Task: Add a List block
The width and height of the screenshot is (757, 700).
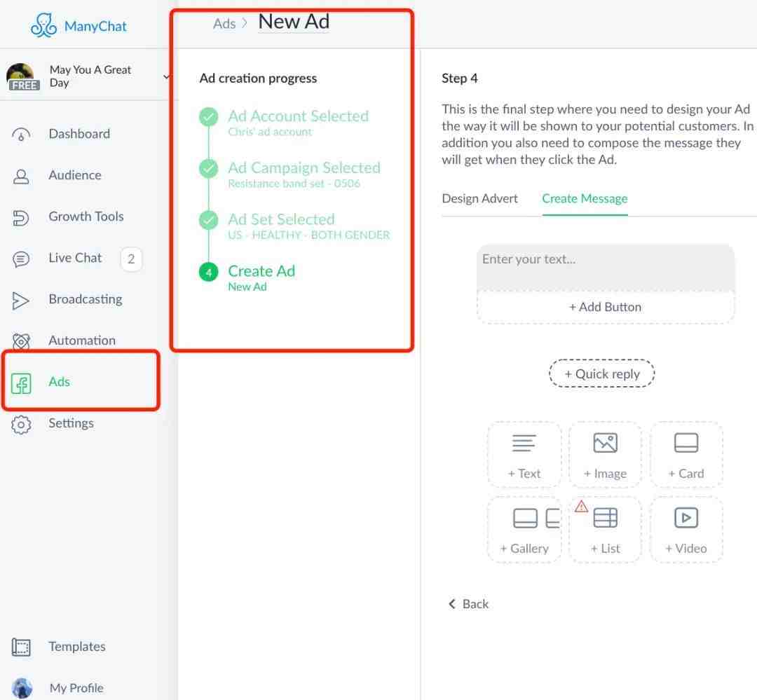Action: click(605, 530)
